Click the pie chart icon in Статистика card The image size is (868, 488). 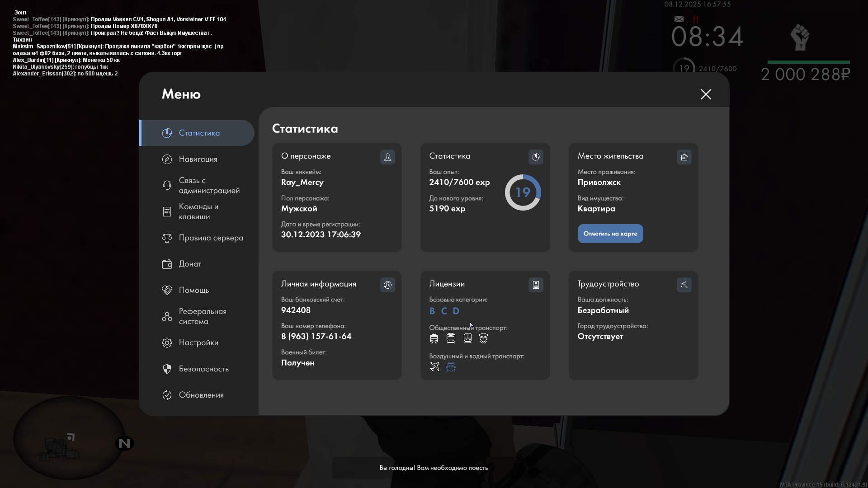[x=536, y=157]
